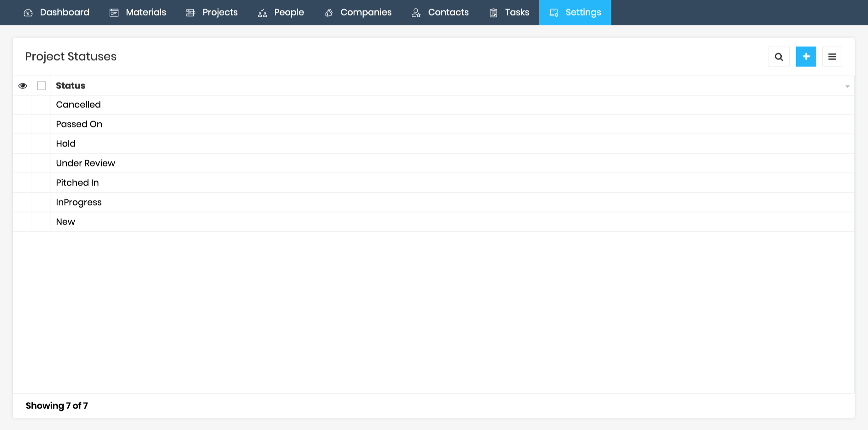Toggle the eye visibility column icon

click(x=23, y=86)
